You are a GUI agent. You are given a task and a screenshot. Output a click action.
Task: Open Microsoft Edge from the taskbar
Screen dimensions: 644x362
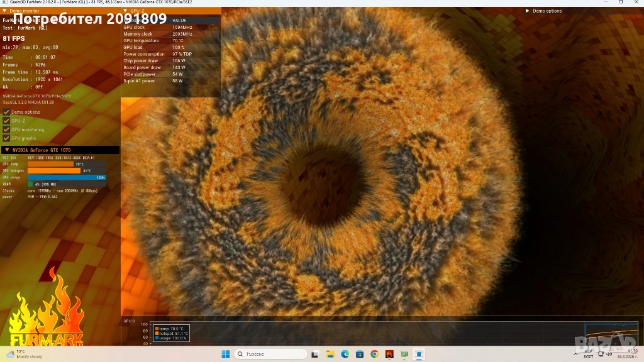tap(345, 354)
